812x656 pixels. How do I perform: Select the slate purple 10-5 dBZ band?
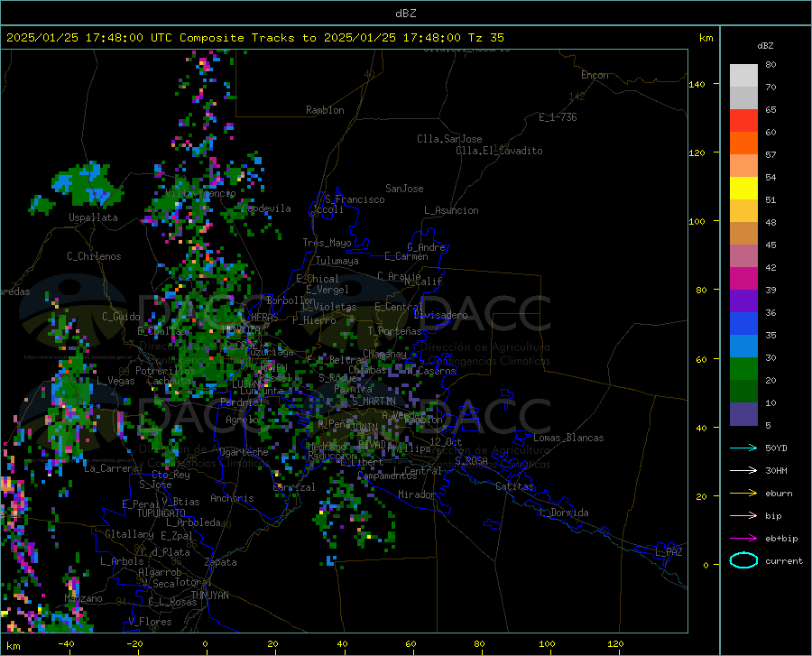(743, 414)
